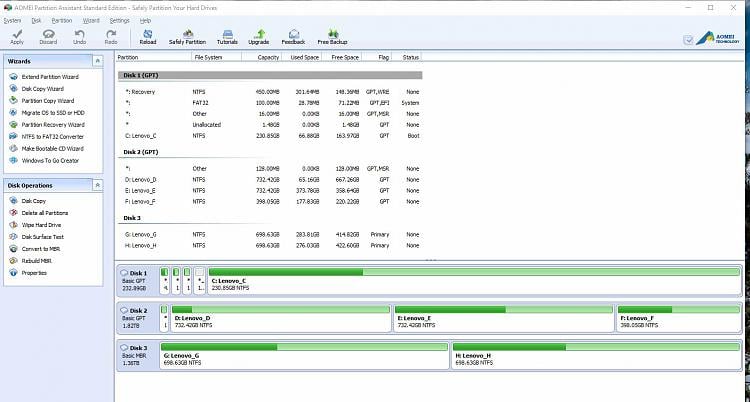
Task: Click the Upgrade toolbar icon
Action: [x=259, y=37]
